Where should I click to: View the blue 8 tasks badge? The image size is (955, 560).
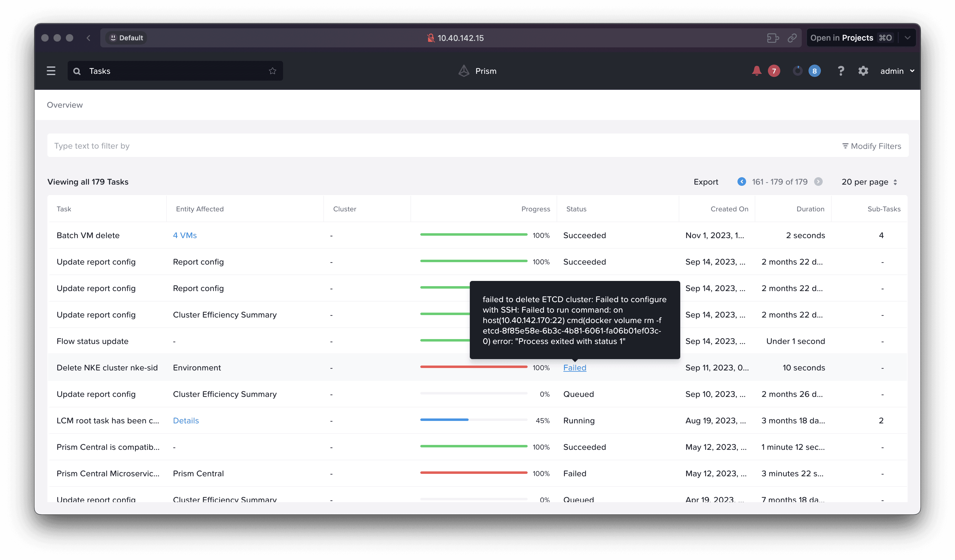(814, 71)
